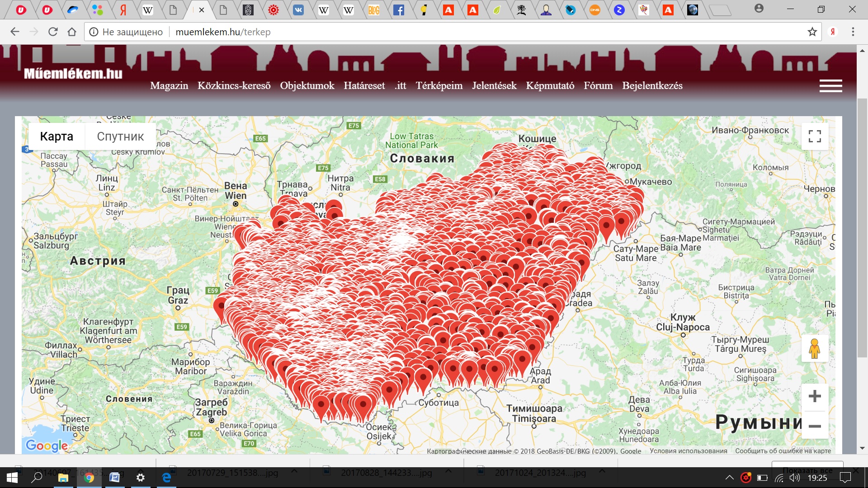
Task: Open Chrome's three-dot menu
Action: tap(853, 32)
